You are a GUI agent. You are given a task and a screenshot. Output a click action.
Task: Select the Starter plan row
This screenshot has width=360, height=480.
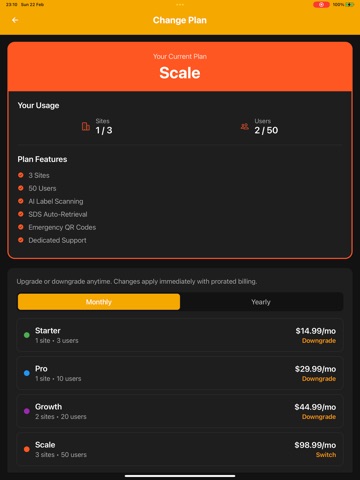180,335
